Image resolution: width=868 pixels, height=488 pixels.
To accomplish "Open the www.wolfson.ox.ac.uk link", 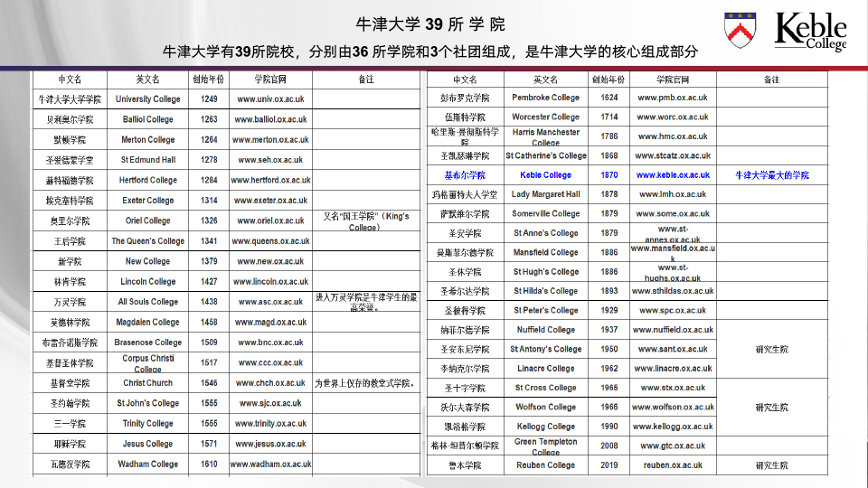I will tap(673, 408).
